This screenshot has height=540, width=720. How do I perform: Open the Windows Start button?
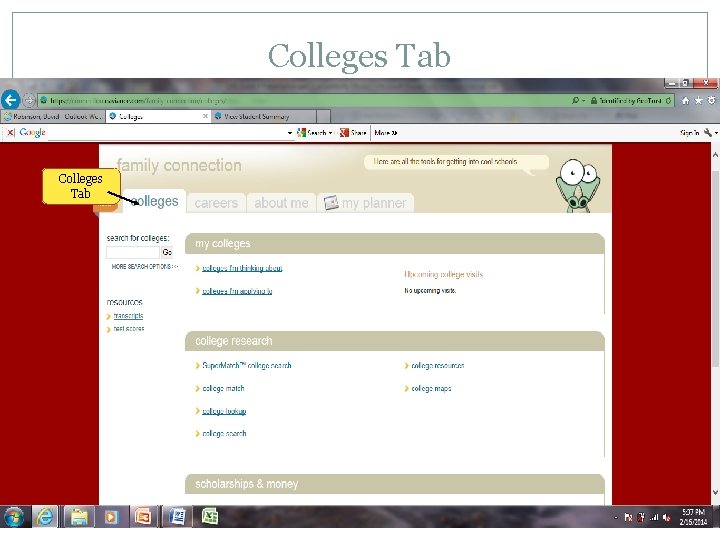[x=14, y=517]
